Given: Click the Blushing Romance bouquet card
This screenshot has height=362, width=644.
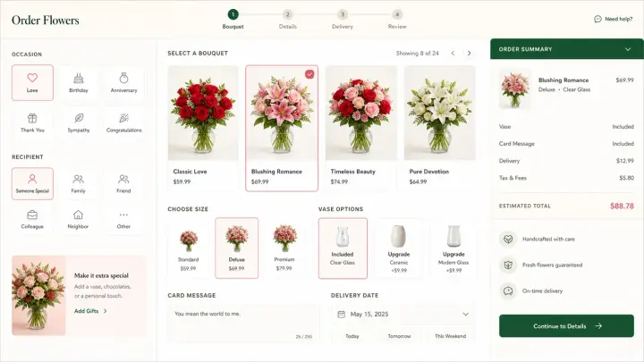Looking at the screenshot, I should click(282, 128).
